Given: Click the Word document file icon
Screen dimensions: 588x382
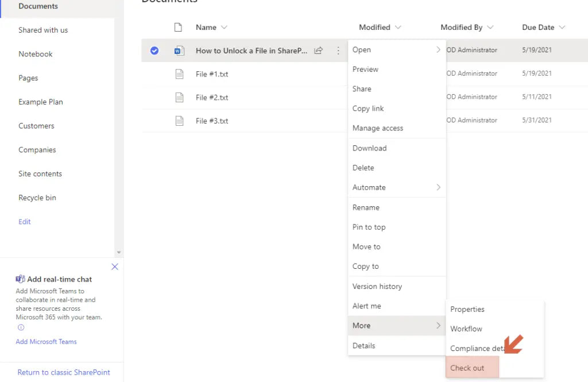Looking at the screenshot, I should [x=179, y=51].
